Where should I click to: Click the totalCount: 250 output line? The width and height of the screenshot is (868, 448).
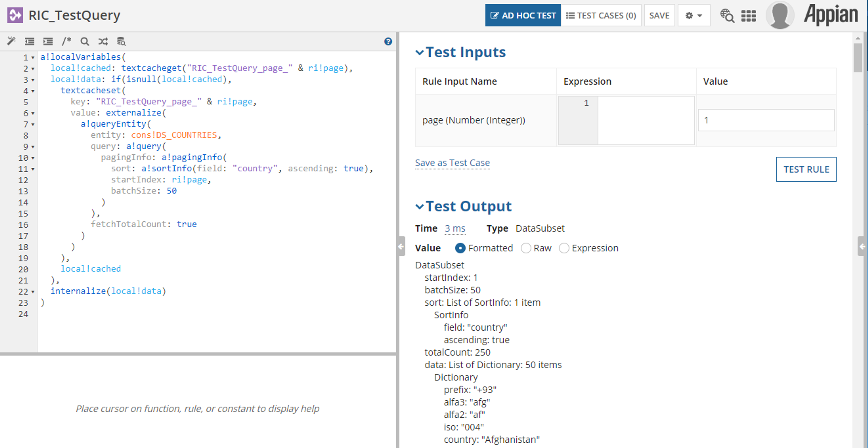457,352
